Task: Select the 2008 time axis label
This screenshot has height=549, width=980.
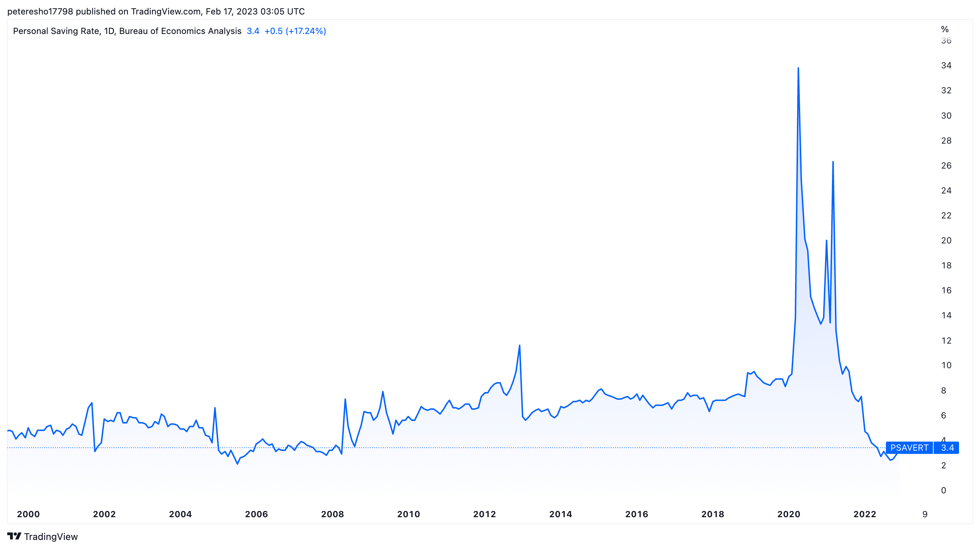Action: pos(332,514)
